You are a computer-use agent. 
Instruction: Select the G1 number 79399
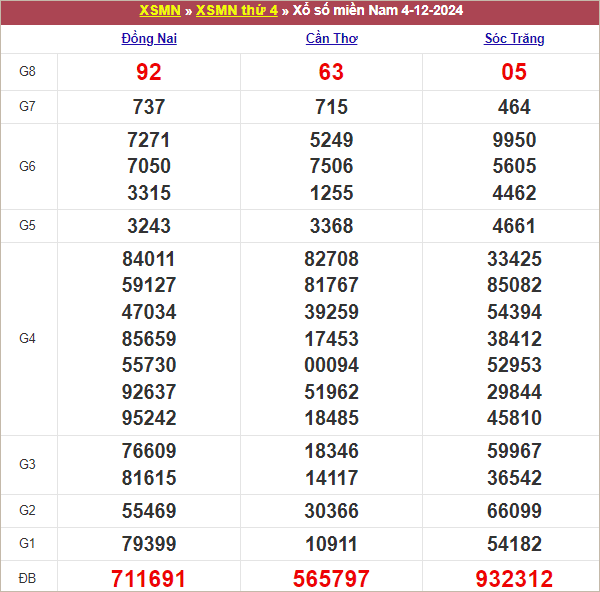pos(149,544)
